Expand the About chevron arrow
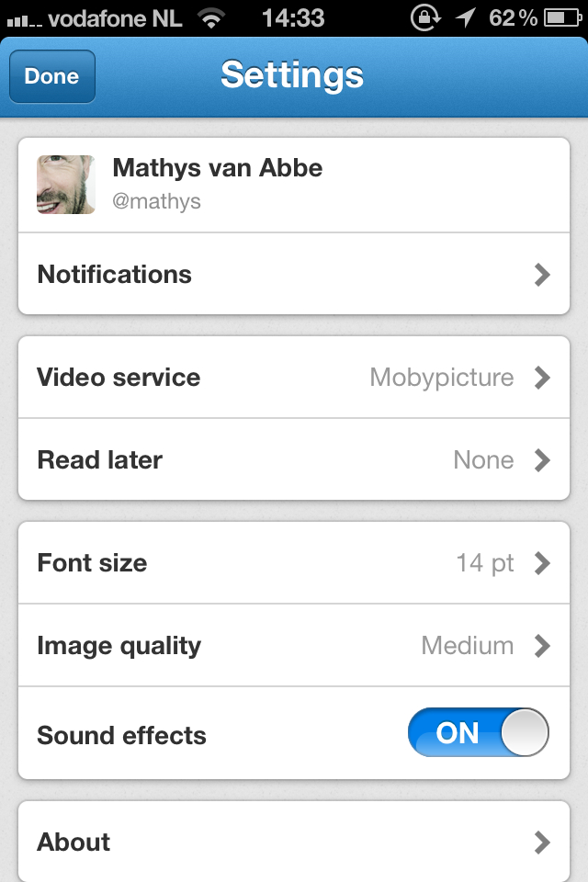588x882 pixels. point(542,842)
